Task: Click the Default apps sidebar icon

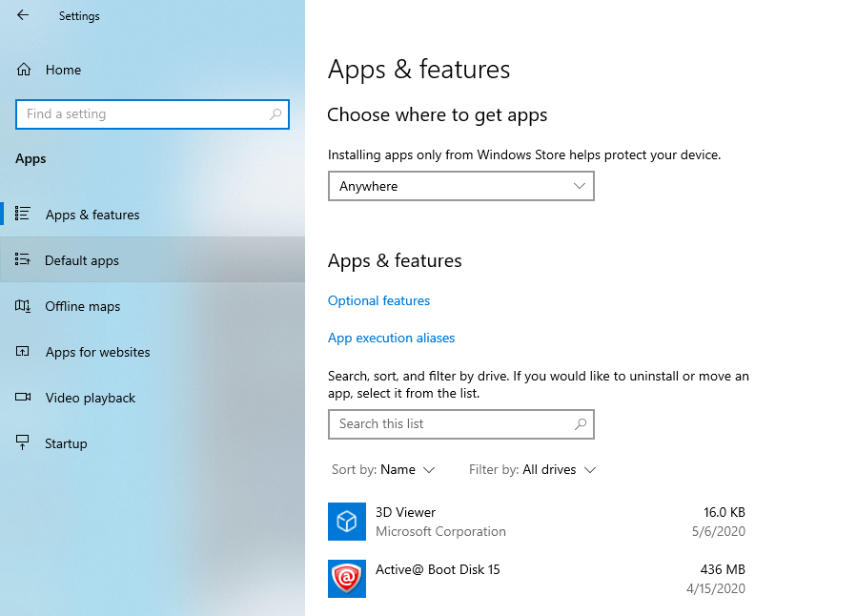Action: pos(23,259)
